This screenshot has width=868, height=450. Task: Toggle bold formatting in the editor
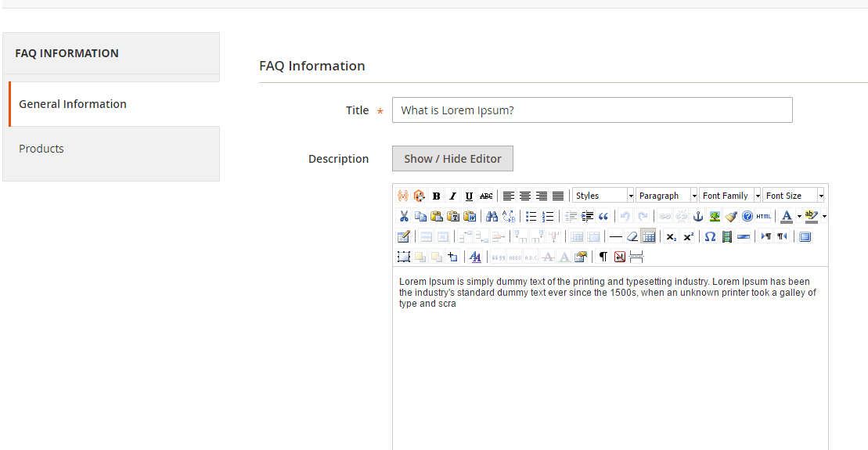[436, 196]
